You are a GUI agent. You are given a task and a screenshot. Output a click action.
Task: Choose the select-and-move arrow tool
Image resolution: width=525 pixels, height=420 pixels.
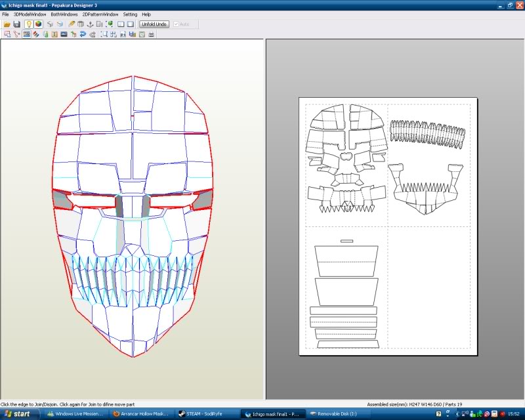[x=7, y=34]
